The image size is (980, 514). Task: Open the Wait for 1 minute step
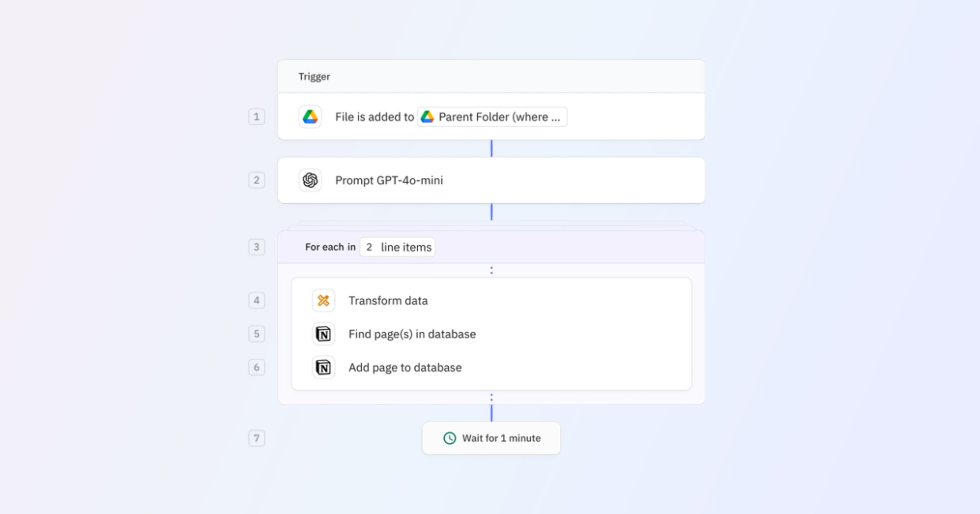tap(501, 438)
